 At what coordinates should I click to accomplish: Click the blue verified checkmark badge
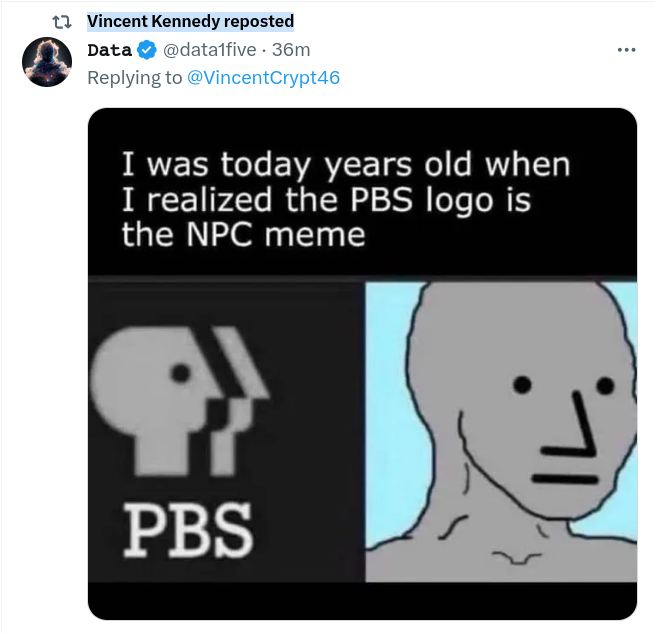tap(146, 50)
